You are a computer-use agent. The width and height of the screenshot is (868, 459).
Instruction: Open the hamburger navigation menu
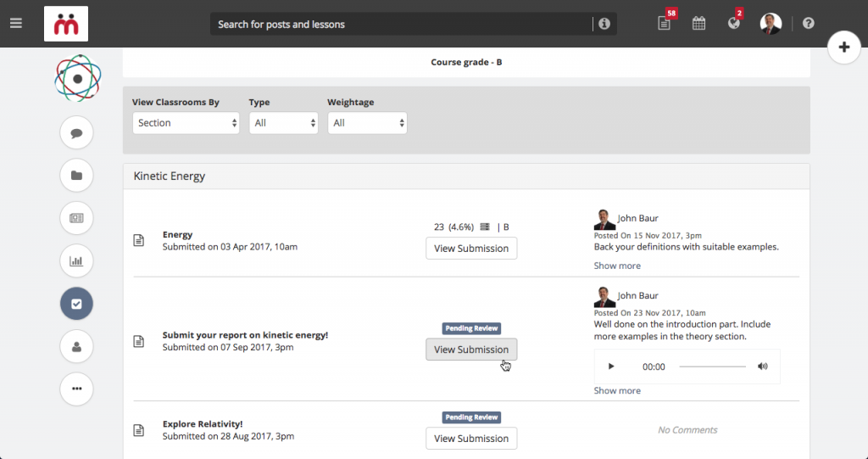pos(16,23)
